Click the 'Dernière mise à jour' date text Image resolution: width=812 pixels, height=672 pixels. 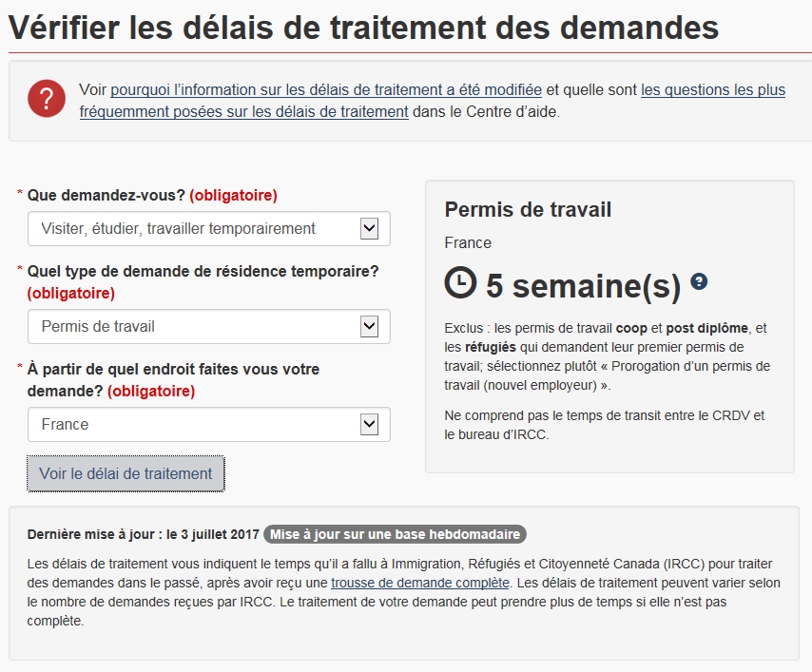[143, 534]
